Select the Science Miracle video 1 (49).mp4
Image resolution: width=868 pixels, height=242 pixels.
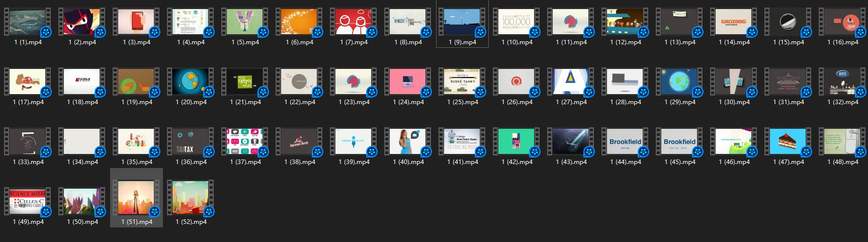[27, 201]
